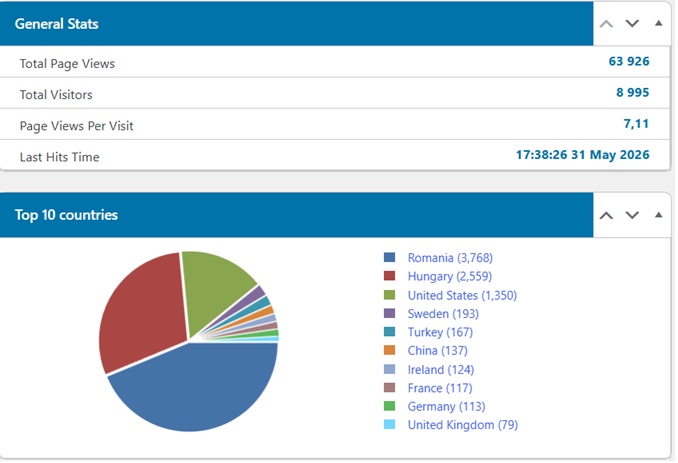This screenshot has width=678, height=463.
Task: Select France (117) legend label
Action: (442, 390)
